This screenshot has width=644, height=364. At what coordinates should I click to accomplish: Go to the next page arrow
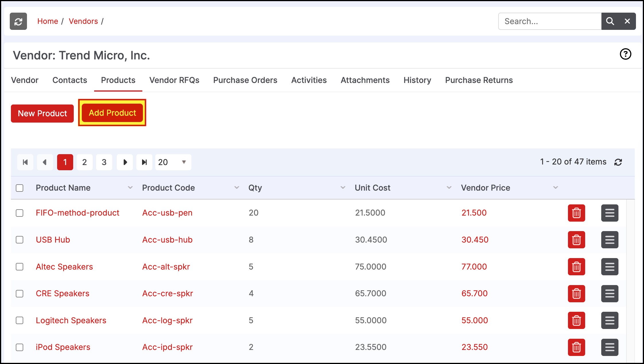125,162
